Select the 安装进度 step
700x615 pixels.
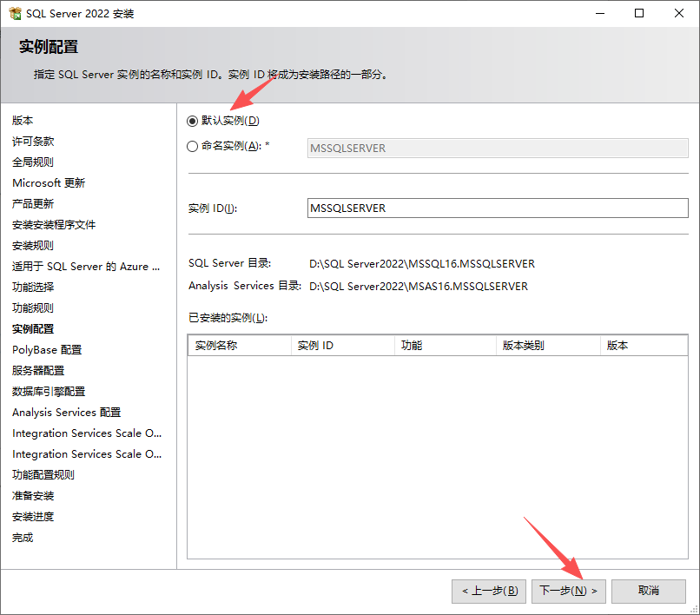[x=33, y=517]
